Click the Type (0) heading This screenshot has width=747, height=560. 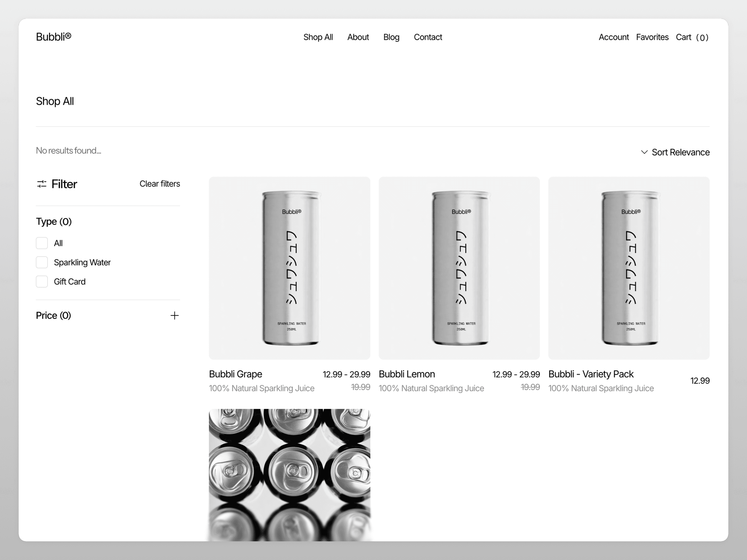click(54, 221)
